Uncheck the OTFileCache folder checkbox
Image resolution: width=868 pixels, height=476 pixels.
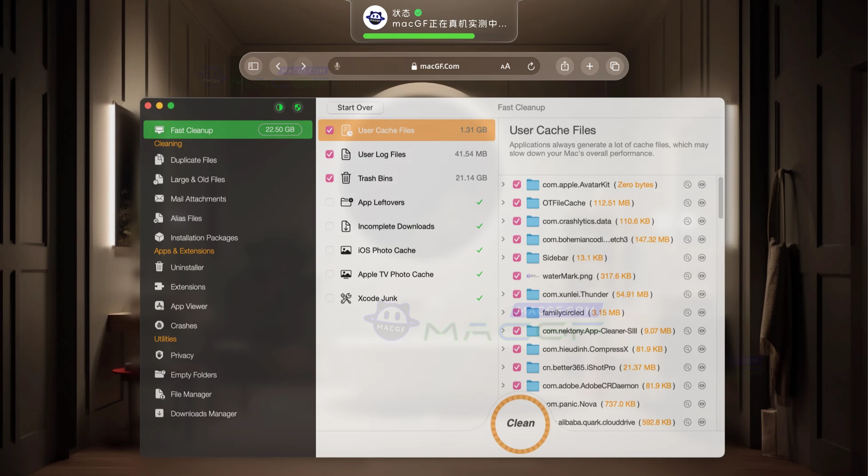pos(517,203)
